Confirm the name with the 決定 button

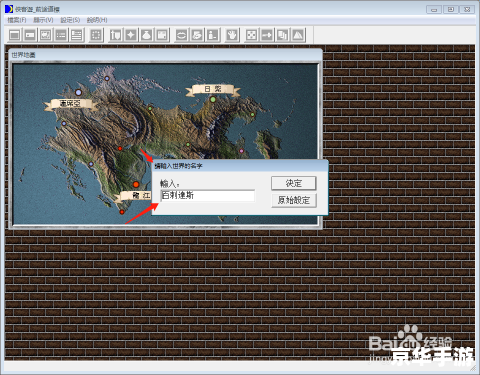(x=294, y=183)
